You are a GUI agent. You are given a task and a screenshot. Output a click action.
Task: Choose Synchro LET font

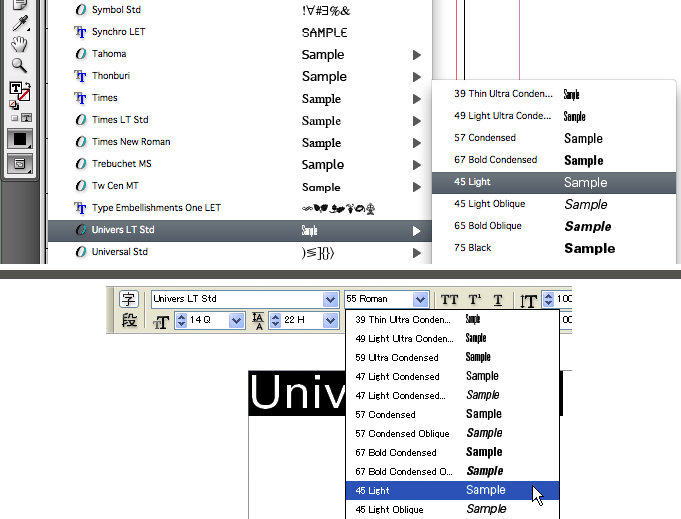pyautogui.click(x=240, y=32)
